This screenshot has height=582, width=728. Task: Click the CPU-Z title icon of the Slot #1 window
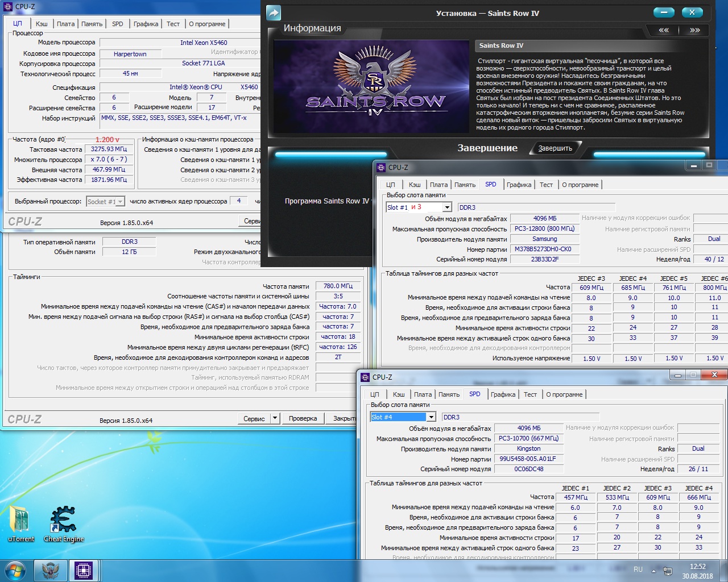click(x=381, y=167)
